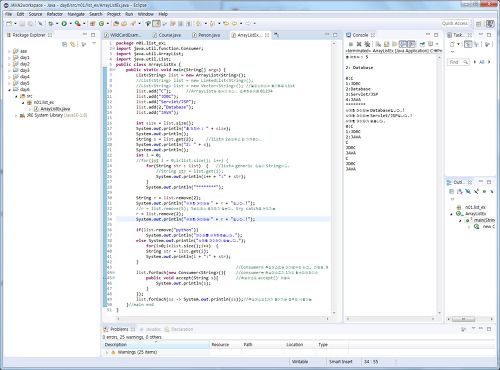
Task: Switch to Person.java editor tab
Action: (206, 35)
